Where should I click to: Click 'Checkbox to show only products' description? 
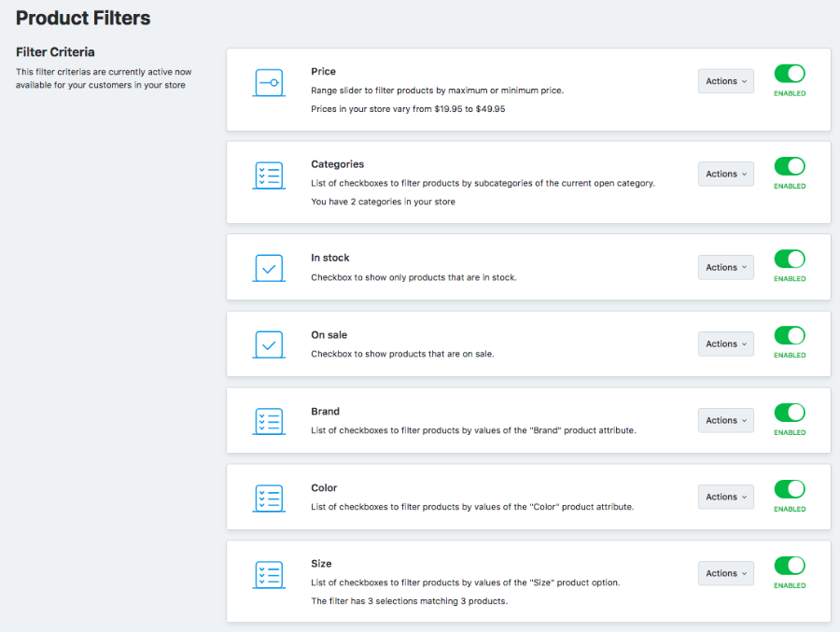(x=413, y=277)
